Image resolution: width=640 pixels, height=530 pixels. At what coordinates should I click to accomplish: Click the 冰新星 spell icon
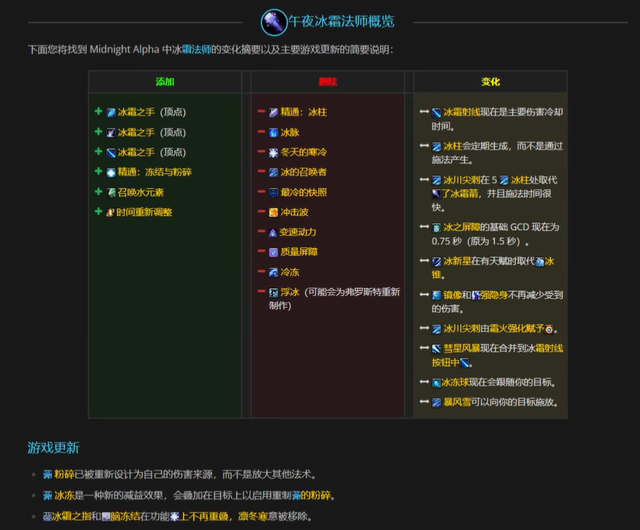[436, 262]
